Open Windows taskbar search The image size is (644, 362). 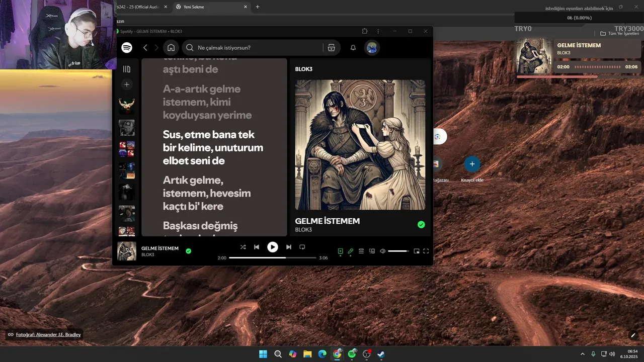(278, 354)
